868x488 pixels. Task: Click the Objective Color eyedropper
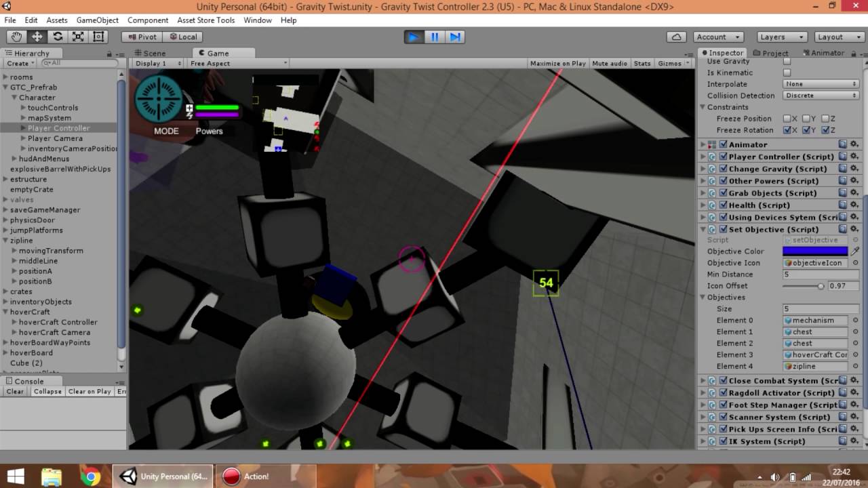[855, 251]
